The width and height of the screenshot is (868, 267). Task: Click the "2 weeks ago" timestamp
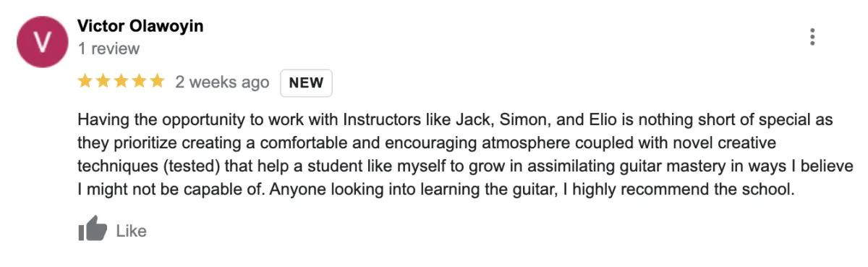coord(222,82)
